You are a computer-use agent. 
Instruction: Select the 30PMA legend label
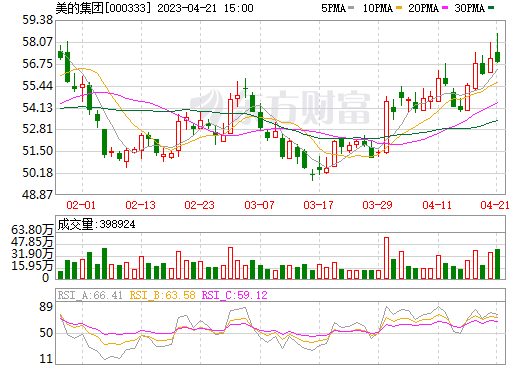click(469, 8)
